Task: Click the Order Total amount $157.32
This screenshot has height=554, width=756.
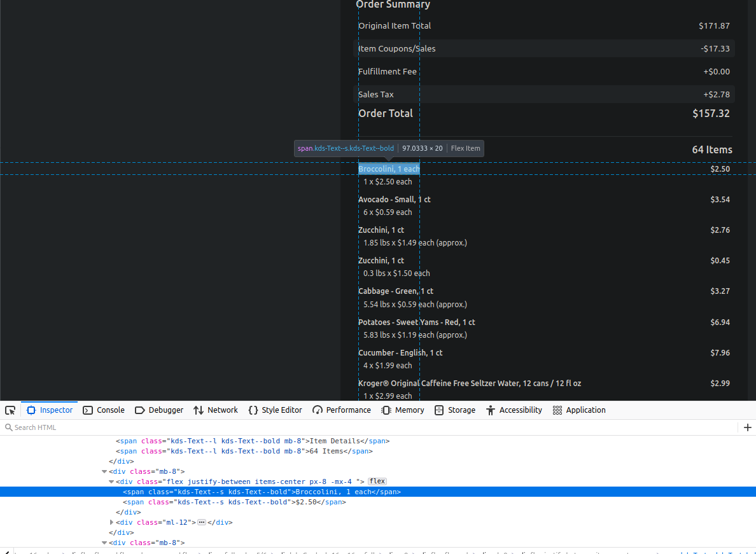Action: pyautogui.click(x=711, y=114)
